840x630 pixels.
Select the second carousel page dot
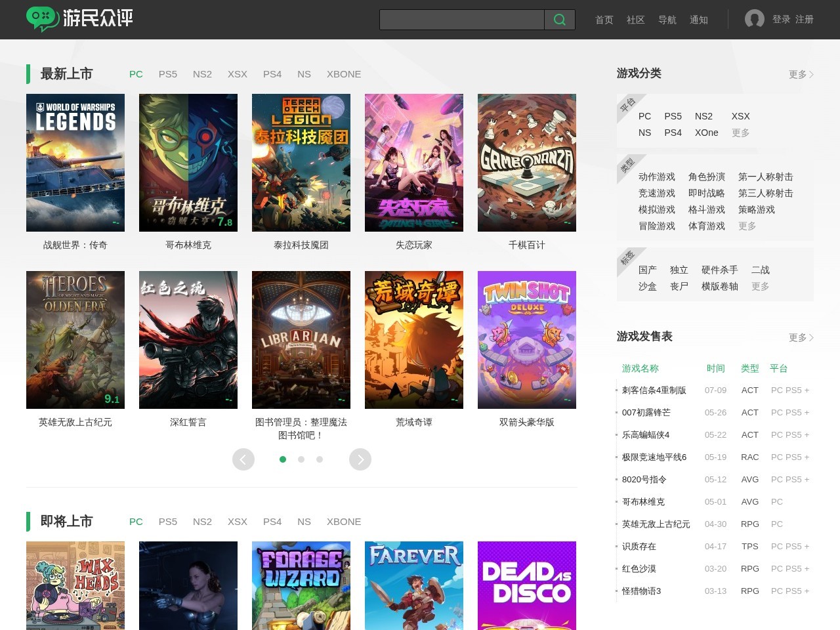[x=301, y=459]
